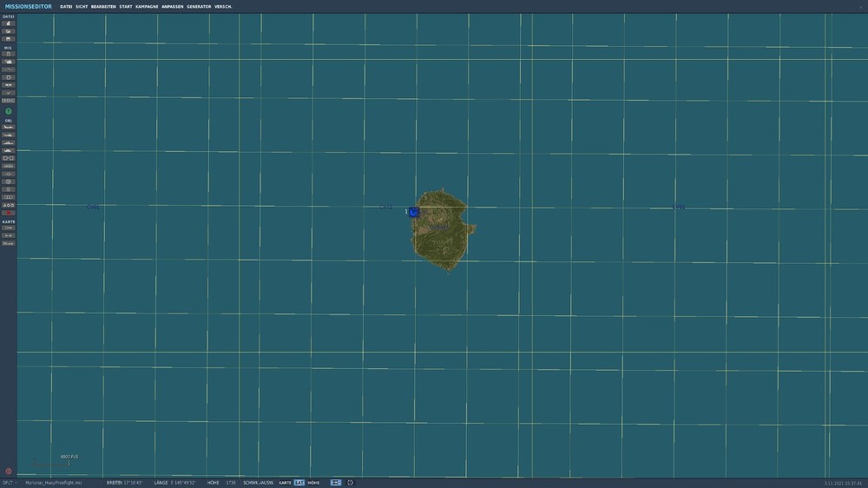
Task: Select the static object tool
Action: [x=9, y=158]
